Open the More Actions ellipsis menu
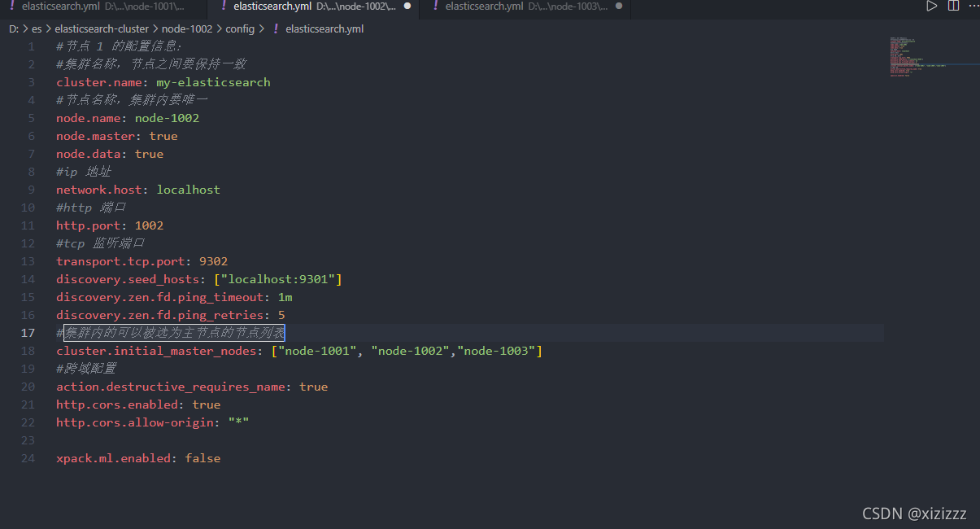Image resolution: width=980 pixels, height=529 pixels. click(973, 7)
